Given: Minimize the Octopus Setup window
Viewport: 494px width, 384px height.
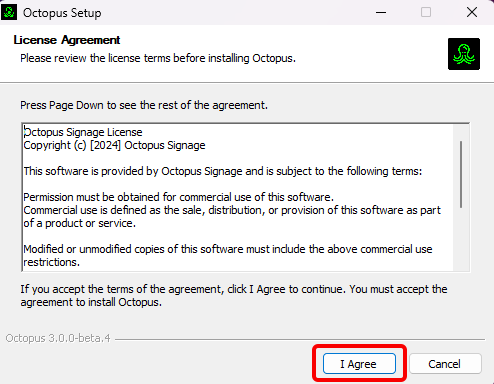Looking at the screenshot, I should click(x=381, y=13).
